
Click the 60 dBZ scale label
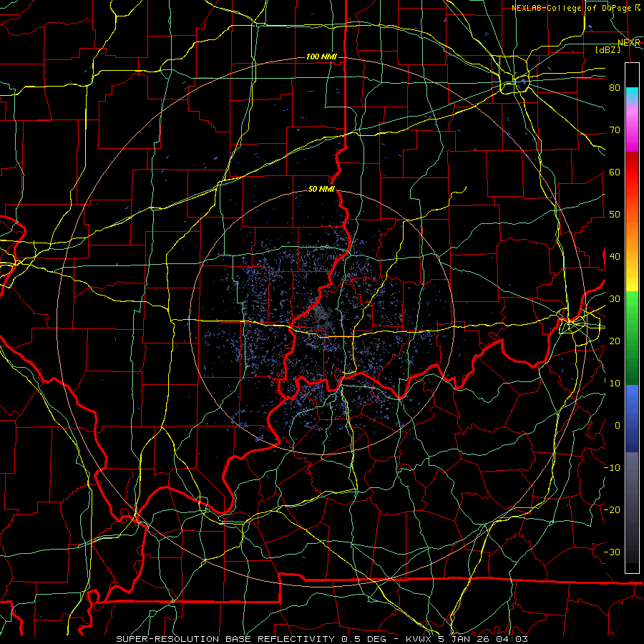coord(615,172)
